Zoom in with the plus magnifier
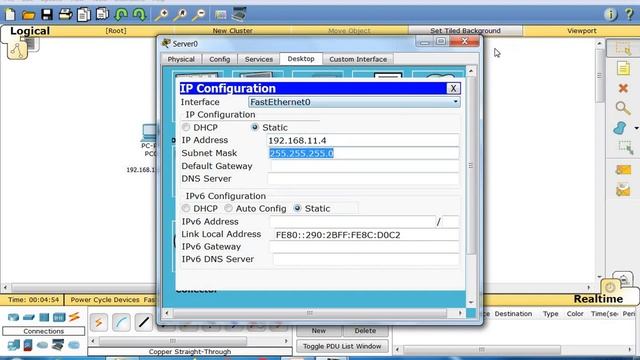The width and height of the screenshot is (640, 360). click(161, 15)
